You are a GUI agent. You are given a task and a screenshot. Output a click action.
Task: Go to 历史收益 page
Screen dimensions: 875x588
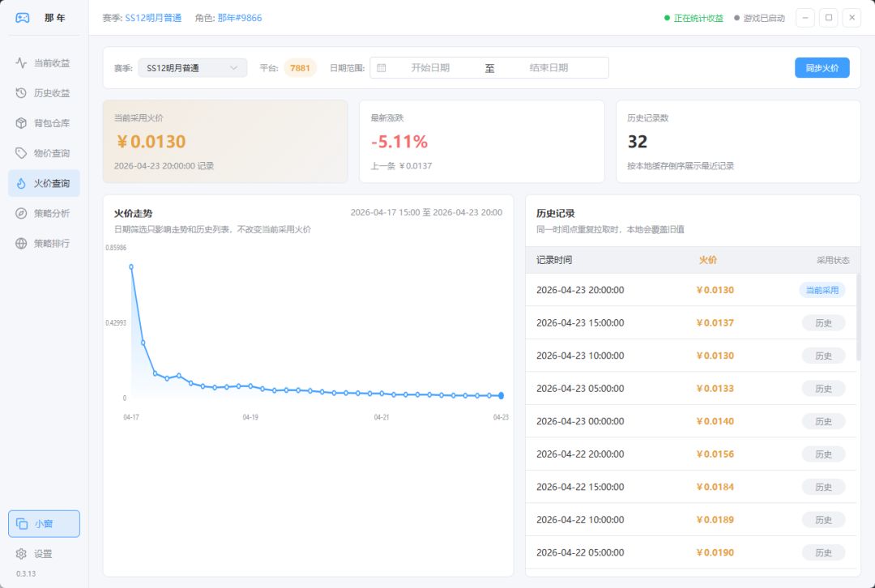tap(44, 93)
